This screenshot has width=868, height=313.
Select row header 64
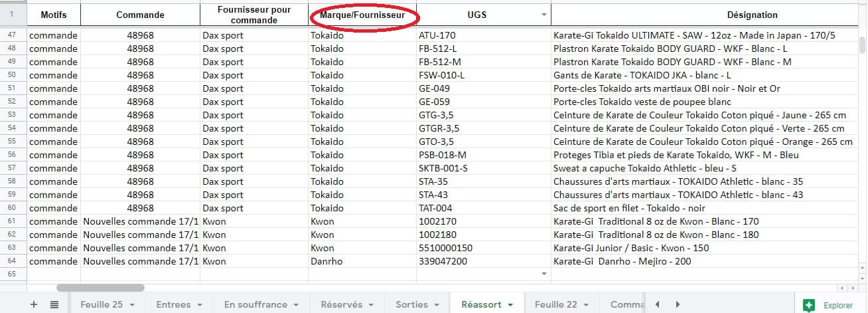click(x=13, y=261)
